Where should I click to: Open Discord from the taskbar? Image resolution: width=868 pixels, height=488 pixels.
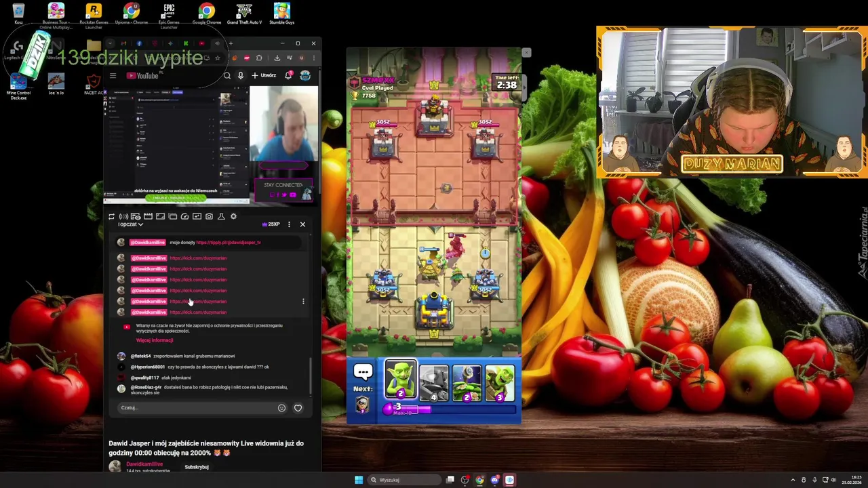click(494, 480)
